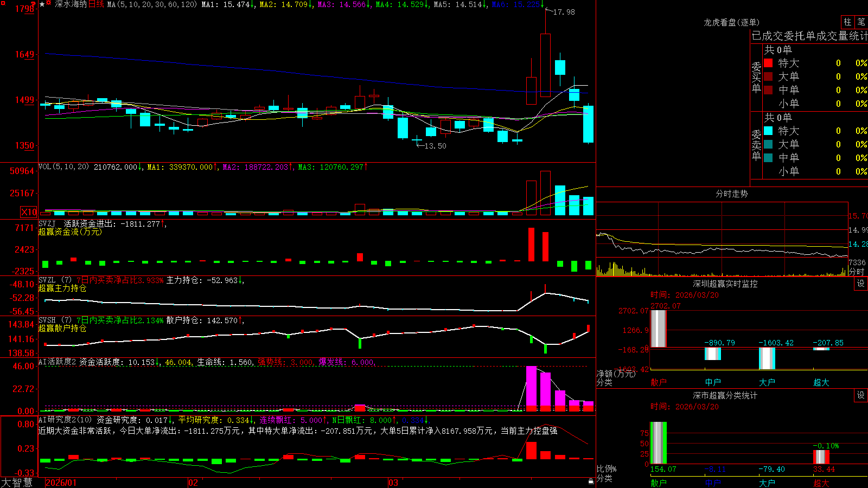The height and width of the screenshot is (488, 868).
Task: Click the 散户持仓: 142.570 value
Action: click(202, 320)
